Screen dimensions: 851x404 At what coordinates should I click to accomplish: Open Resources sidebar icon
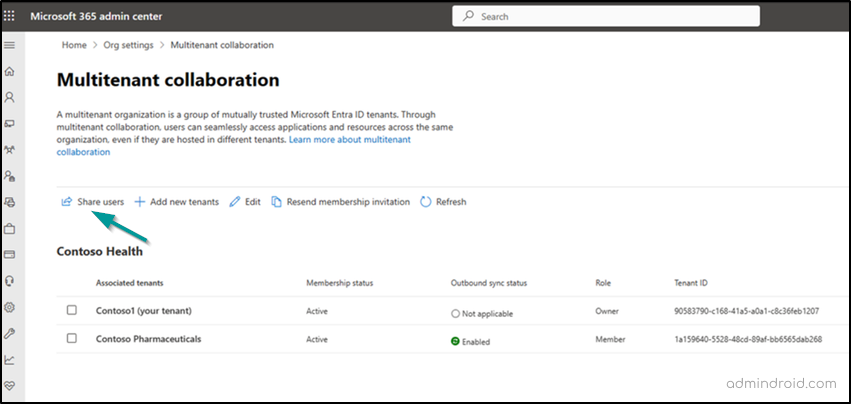click(9, 202)
